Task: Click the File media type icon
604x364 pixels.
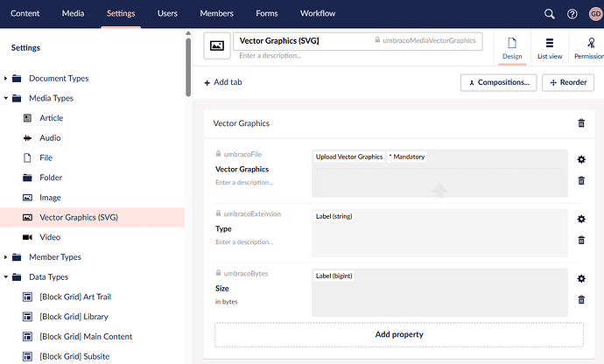Action: click(x=27, y=157)
